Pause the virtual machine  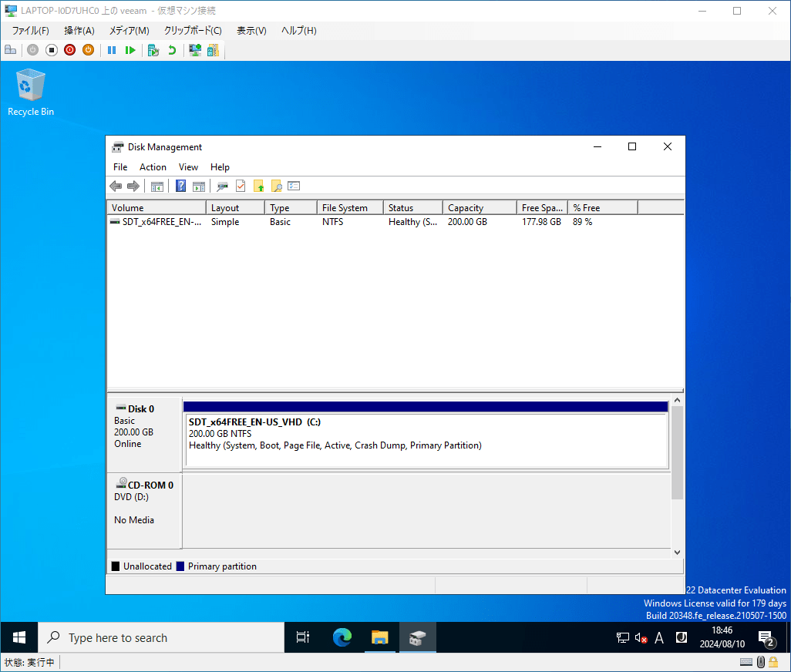coord(112,50)
